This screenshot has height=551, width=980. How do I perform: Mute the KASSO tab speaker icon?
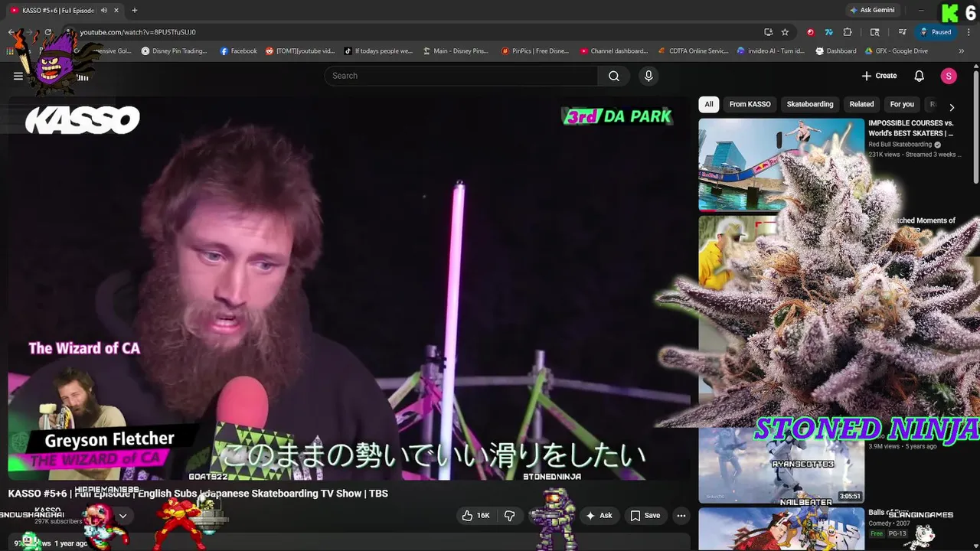103,10
